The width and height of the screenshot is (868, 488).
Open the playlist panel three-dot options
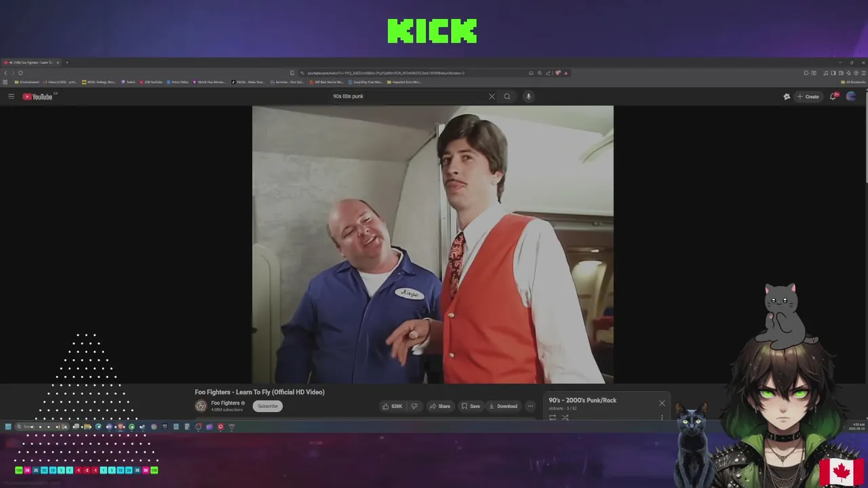click(662, 418)
